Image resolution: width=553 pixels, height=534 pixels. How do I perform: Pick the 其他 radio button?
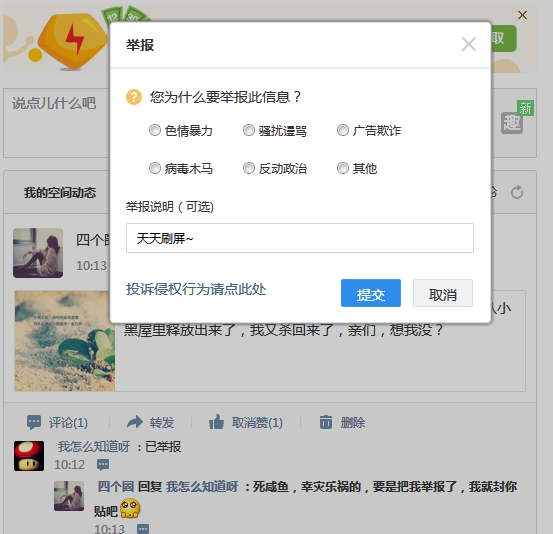pyautogui.click(x=343, y=168)
